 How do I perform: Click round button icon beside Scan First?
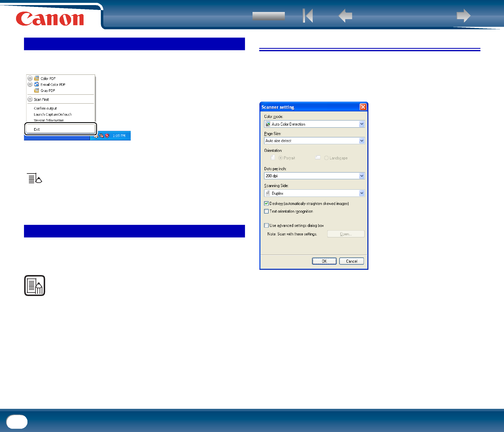30,99
